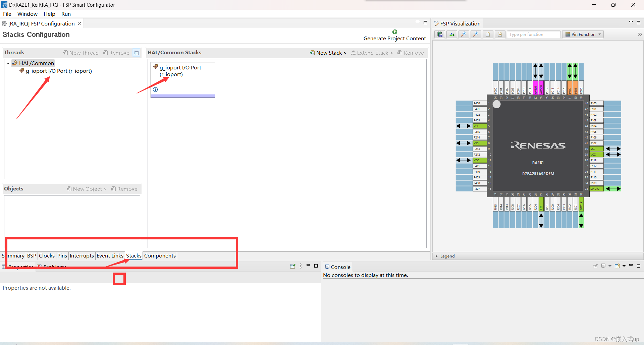Click the Pin Console icon
The image size is (644, 345).
pyautogui.click(x=595, y=266)
